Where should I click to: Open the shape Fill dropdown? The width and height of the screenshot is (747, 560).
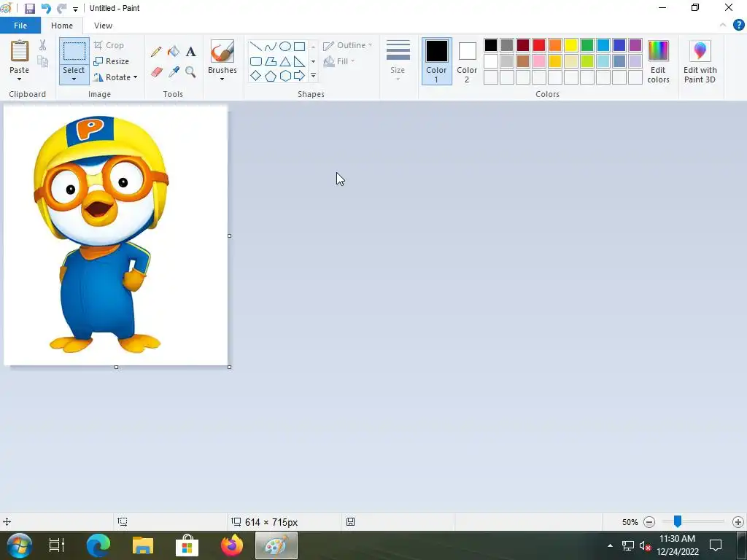(338, 61)
